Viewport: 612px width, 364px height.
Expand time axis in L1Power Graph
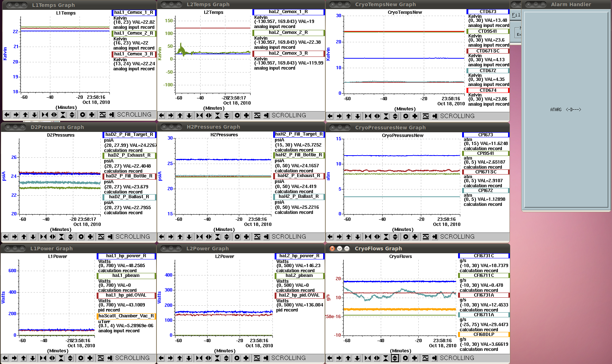(x=52, y=358)
